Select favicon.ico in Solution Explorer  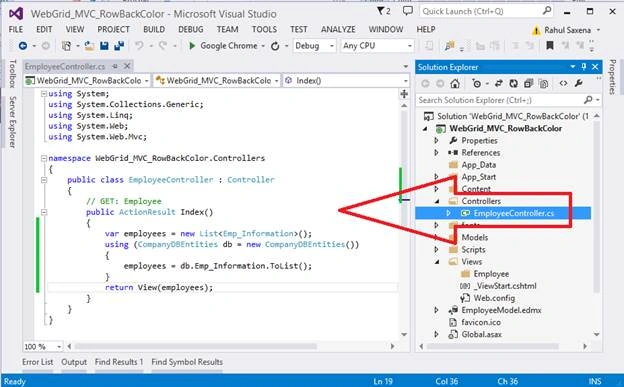(481, 322)
